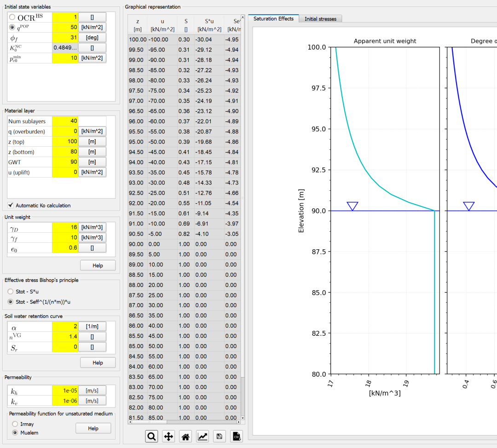The image size is (497, 448).
Task: Activate the zoom magnifier tool
Action: (x=151, y=437)
